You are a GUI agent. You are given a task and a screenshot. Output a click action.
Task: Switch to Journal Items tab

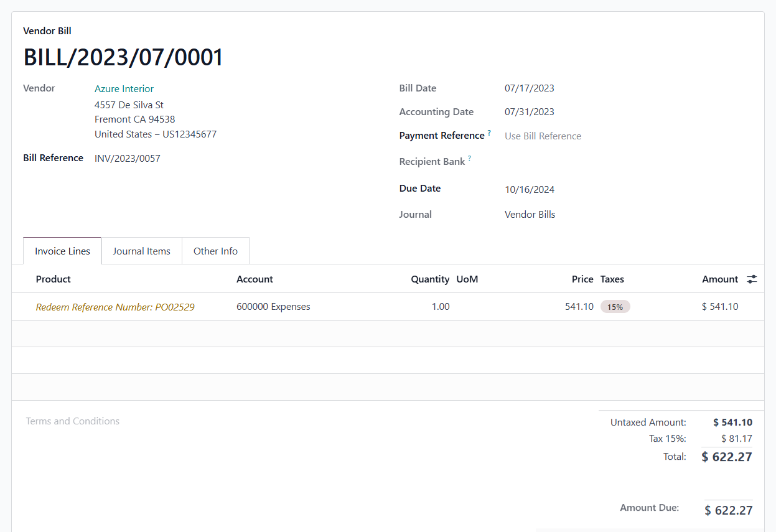[x=141, y=251]
